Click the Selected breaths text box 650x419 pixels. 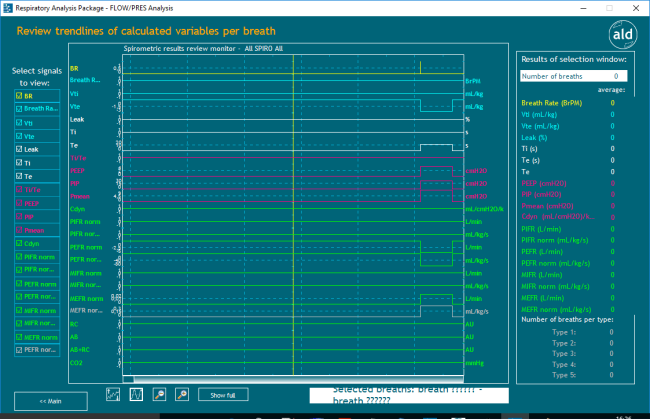pos(407,394)
